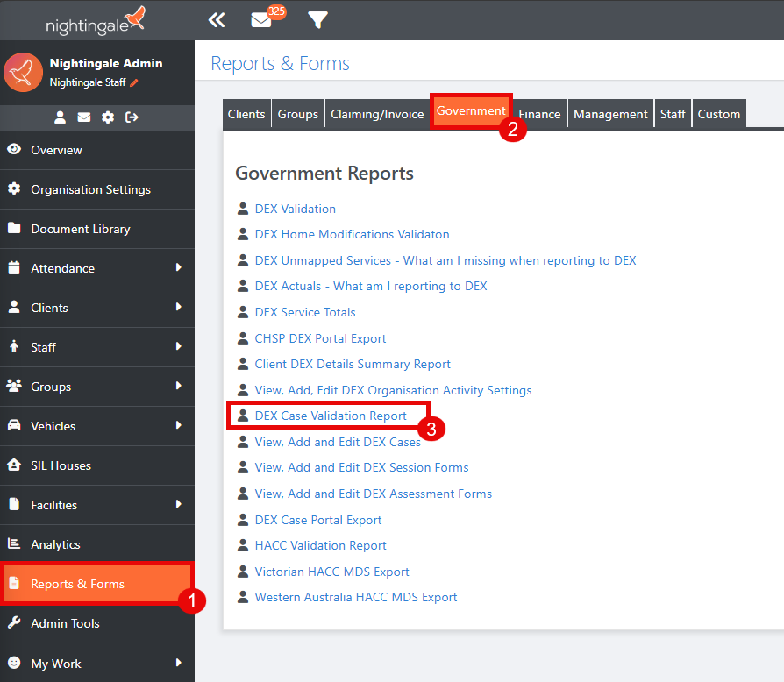Click the Overview eye icon
This screenshot has height=682, width=784.
14,149
